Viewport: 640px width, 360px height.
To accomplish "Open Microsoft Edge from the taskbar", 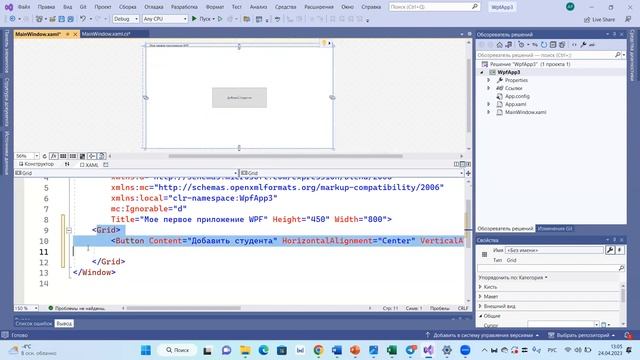I will click(263, 350).
